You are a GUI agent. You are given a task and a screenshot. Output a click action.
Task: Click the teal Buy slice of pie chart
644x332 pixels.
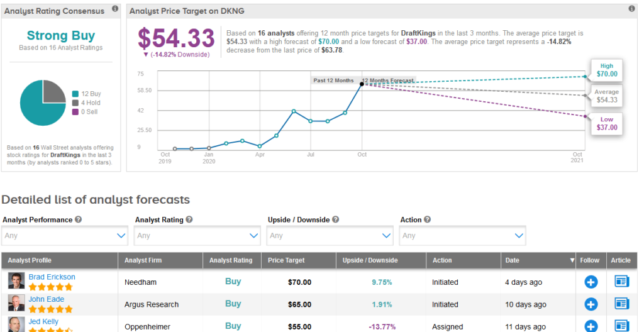point(37,110)
